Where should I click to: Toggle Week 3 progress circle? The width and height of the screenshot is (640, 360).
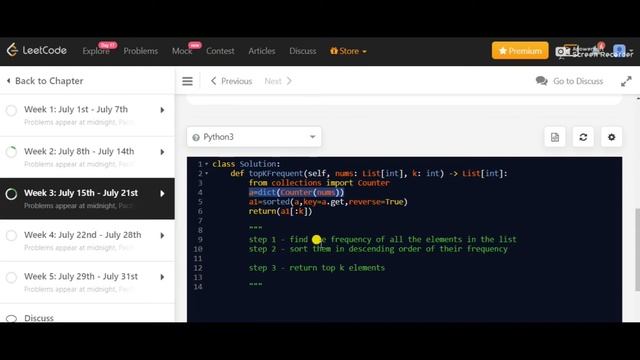click(x=11, y=193)
